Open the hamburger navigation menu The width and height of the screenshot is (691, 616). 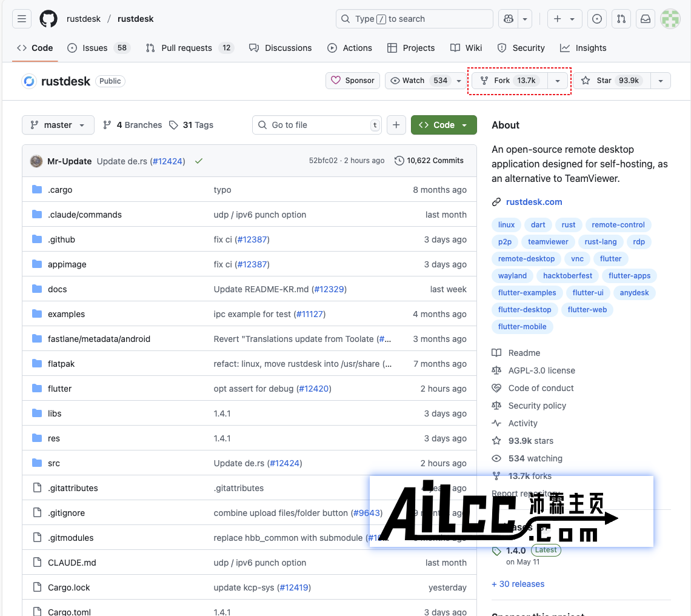pos(22,19)
